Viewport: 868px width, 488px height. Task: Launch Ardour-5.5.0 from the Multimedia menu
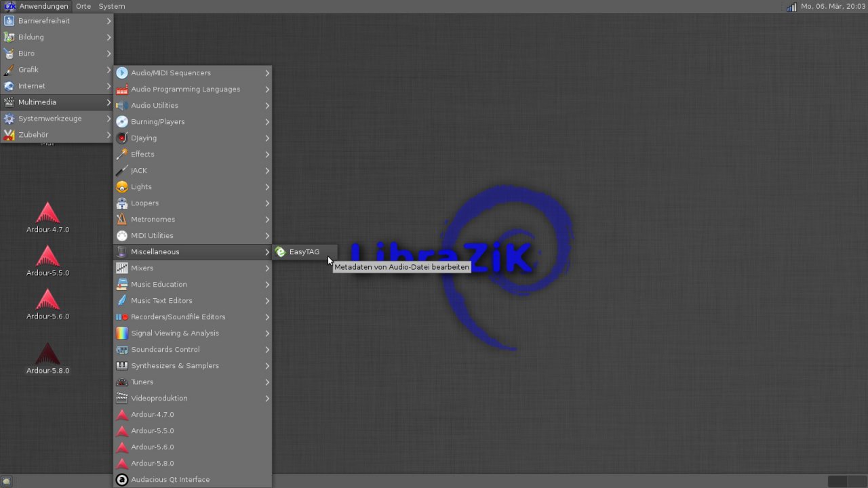193,430
